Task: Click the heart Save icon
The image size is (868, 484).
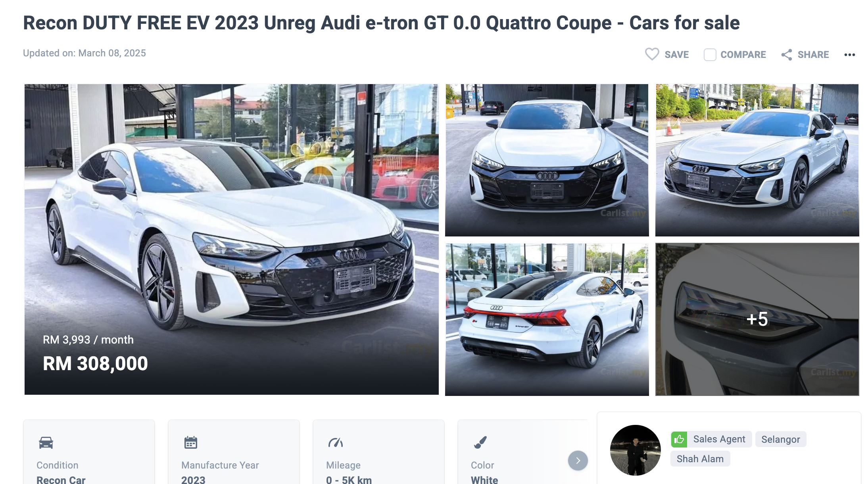Action: pos(652,54)
